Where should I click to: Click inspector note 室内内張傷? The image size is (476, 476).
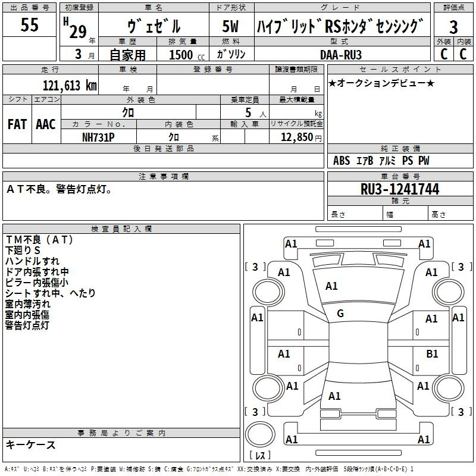click(27, 314)
